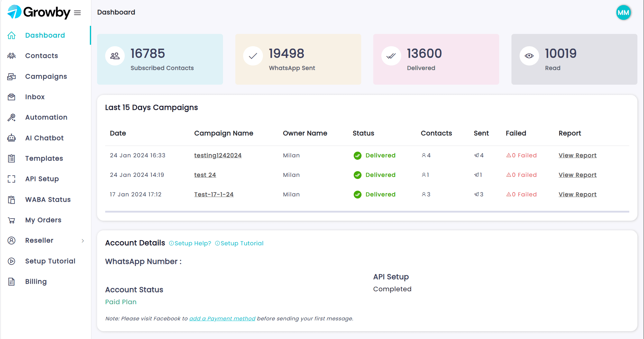
Task: Click the horizontal scrollbar under campaigns table
Action: coord(367,212)
